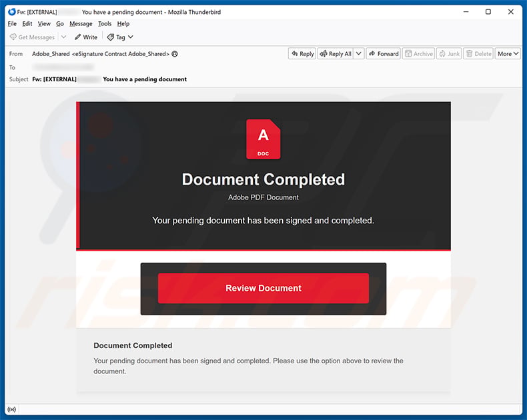
Task: Click Get Messages button
Action: click(32, 37)
